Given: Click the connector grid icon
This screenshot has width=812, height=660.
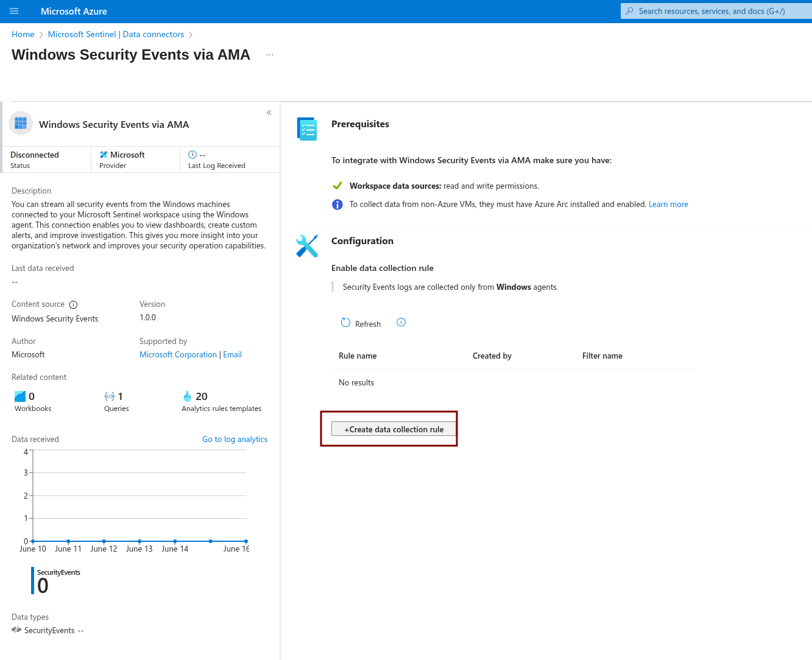Looking at the screenshot, I should (x=21, y=124).
